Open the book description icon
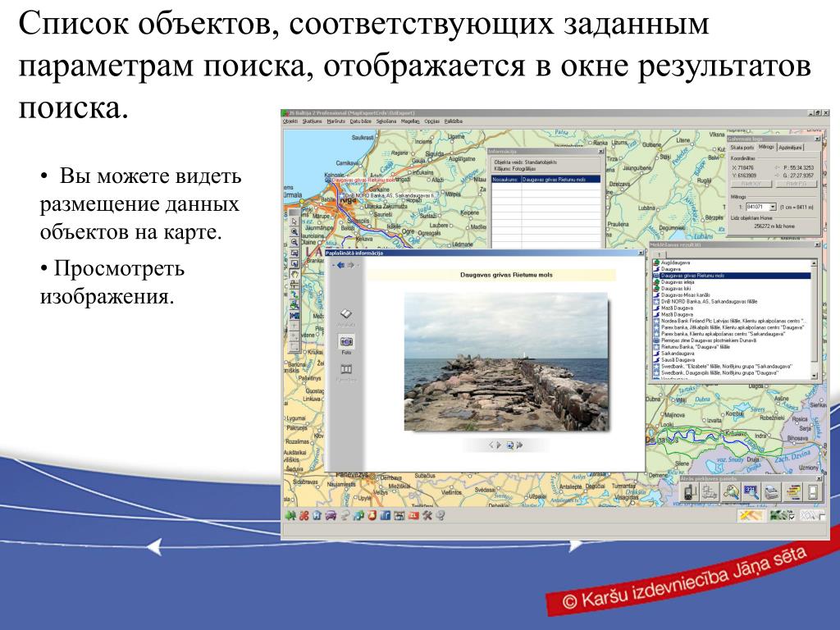 [346, 314]
